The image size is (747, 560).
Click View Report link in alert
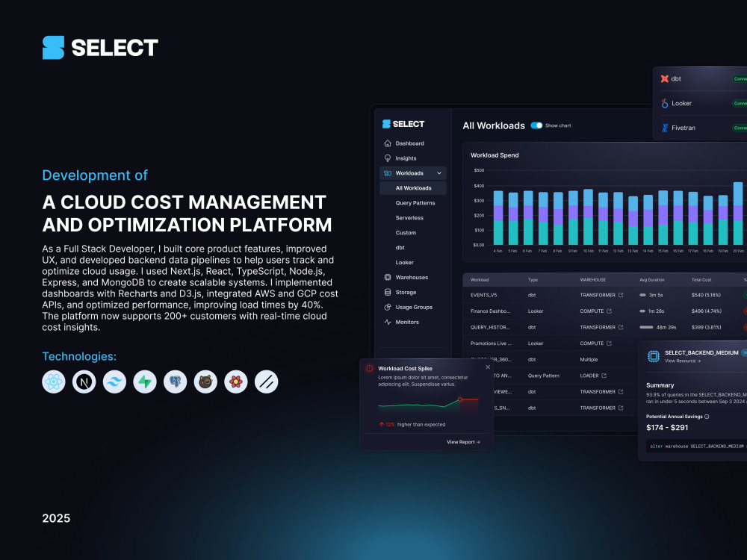point(463,442)
